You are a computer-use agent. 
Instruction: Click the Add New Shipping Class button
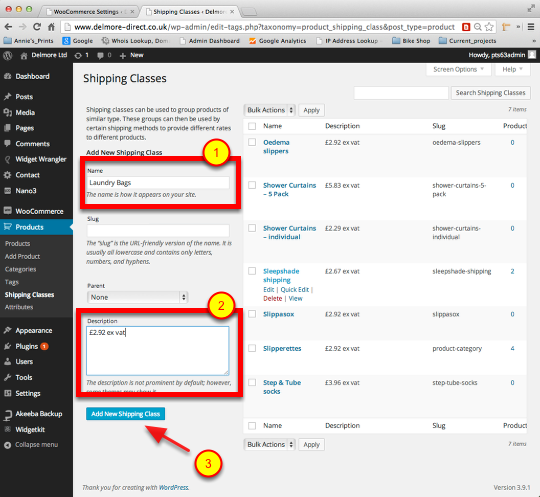pos(125,414)
